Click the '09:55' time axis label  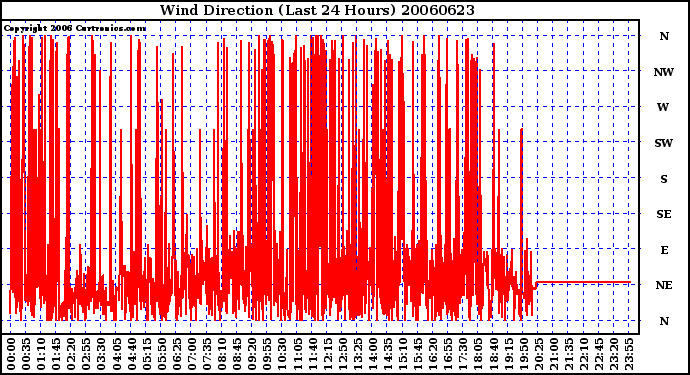pos(267,354)
